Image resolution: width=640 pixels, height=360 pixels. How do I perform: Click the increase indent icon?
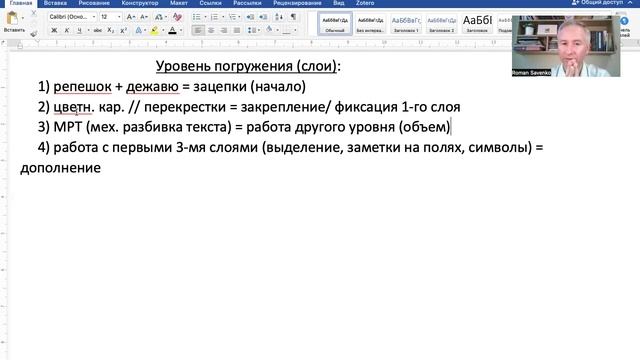pyautogui.click(x=263, y=17)
